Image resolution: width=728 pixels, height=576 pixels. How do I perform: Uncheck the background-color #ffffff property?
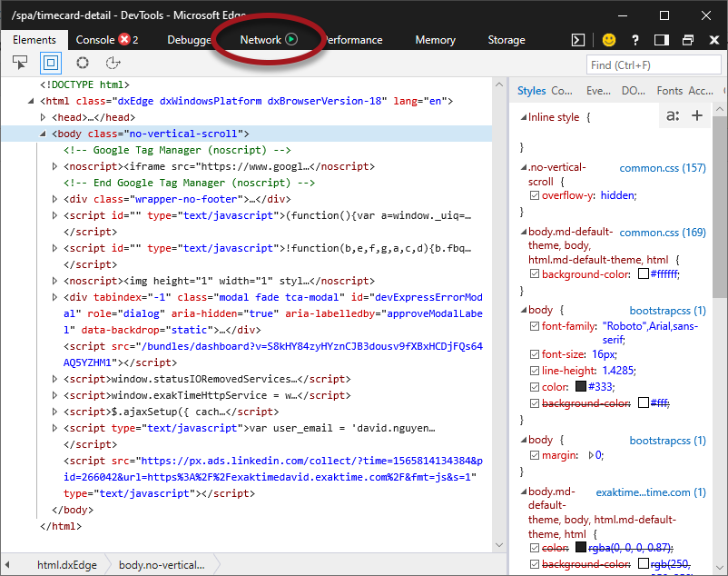535,273
